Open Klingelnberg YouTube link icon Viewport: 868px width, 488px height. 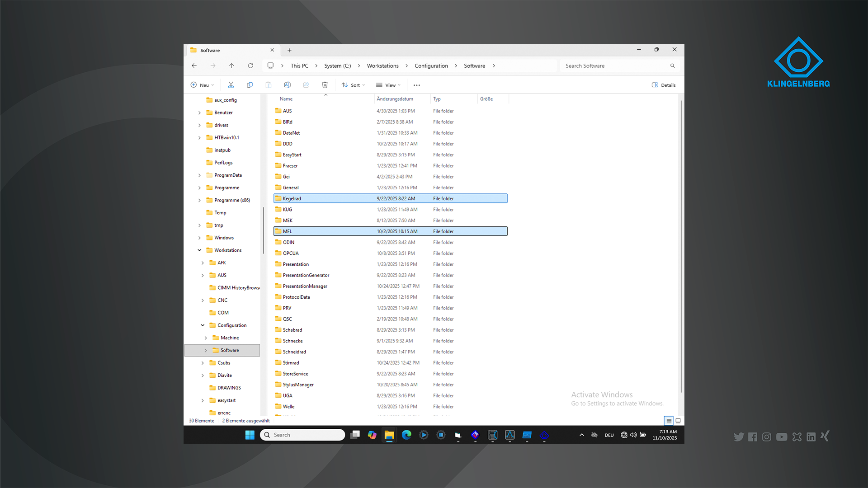pos(782,437)
